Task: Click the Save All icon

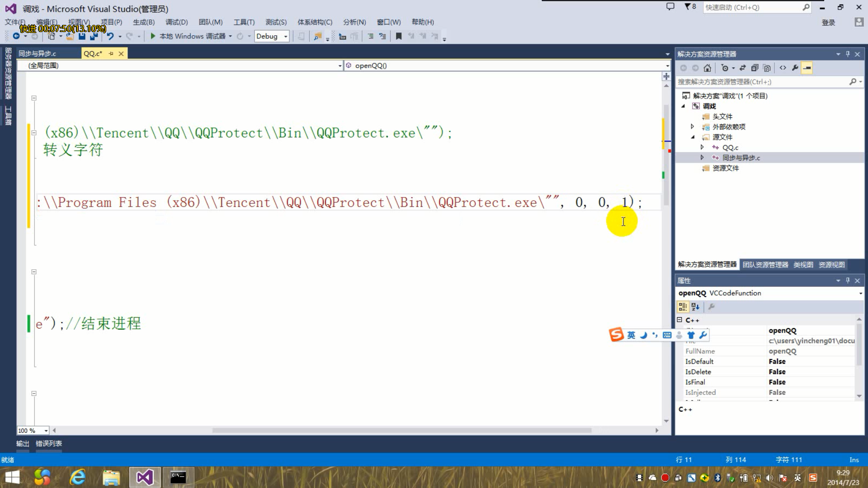Action: (x=93, y=36)
